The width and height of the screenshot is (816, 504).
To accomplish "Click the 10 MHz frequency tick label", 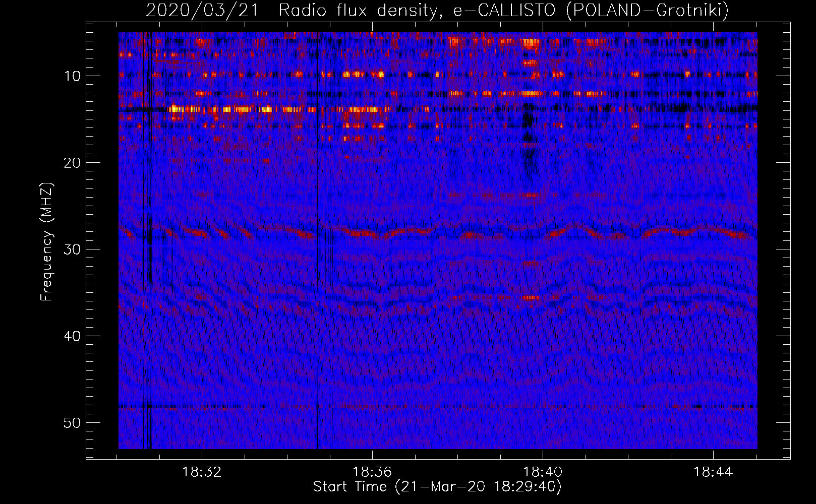I will [73, 76].
